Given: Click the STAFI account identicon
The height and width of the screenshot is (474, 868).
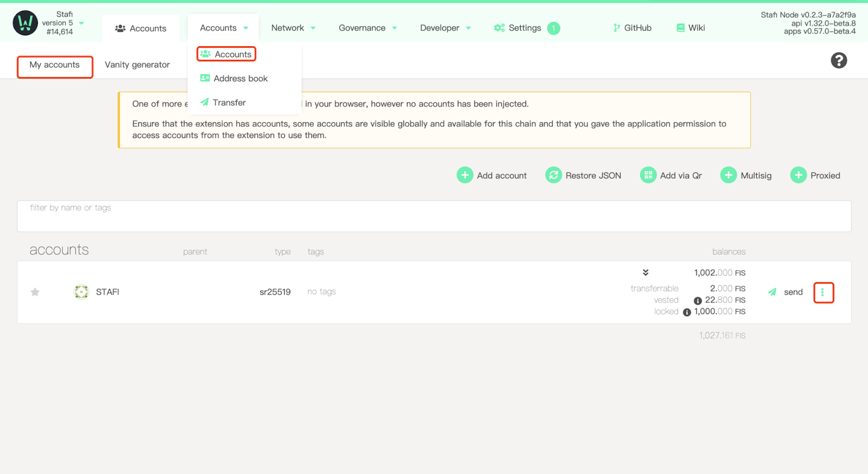Looking at the screenshot, I should 81,292.
